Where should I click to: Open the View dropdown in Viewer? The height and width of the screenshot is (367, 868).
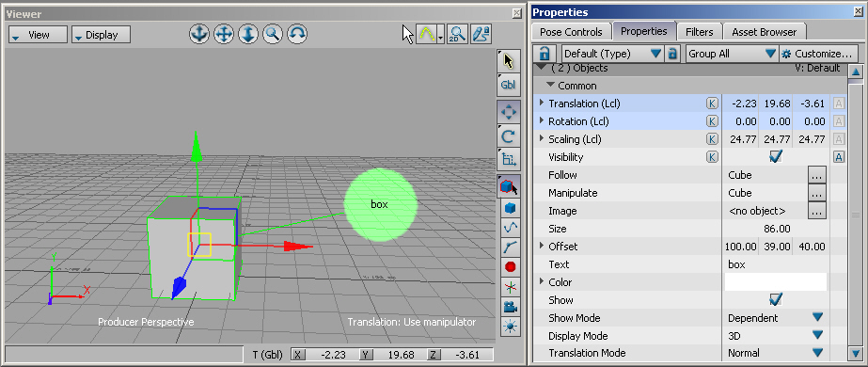(39, 34)
